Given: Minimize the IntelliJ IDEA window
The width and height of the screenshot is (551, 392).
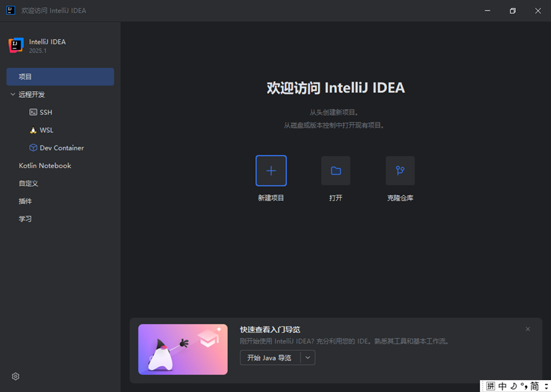Looking at the screenshot, I should [x=487, y=11].
